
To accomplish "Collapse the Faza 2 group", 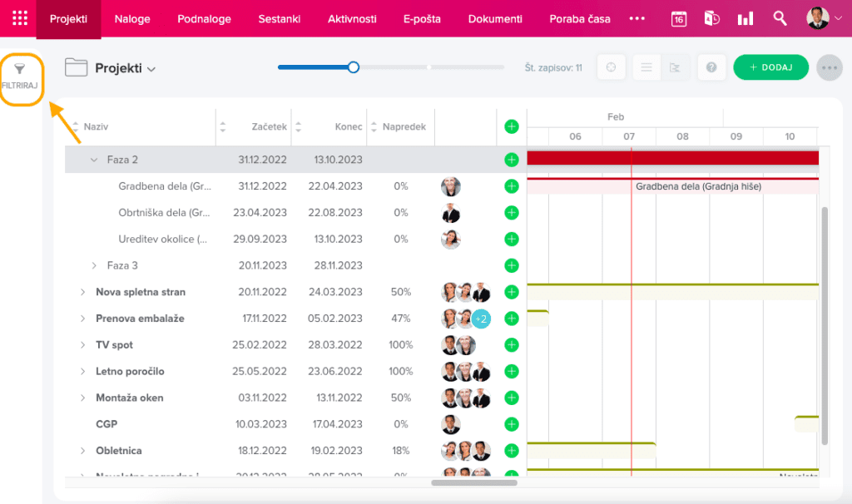I will coord(94,160).
